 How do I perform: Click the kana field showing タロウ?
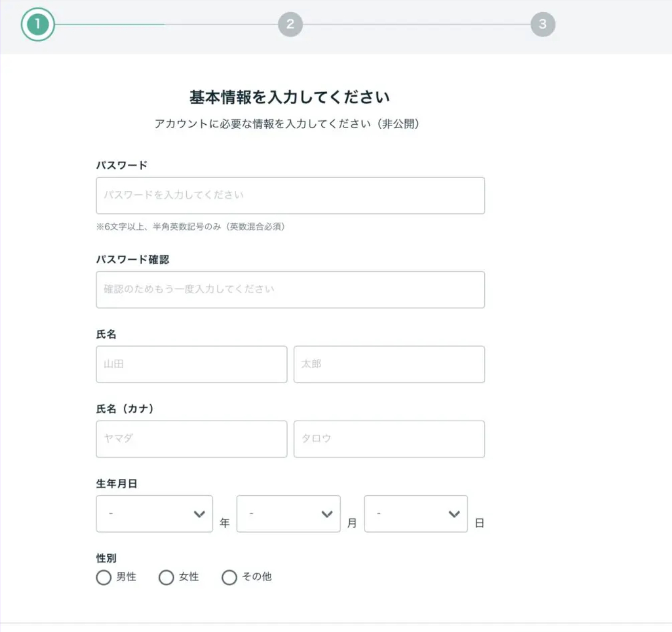(389, 439)
